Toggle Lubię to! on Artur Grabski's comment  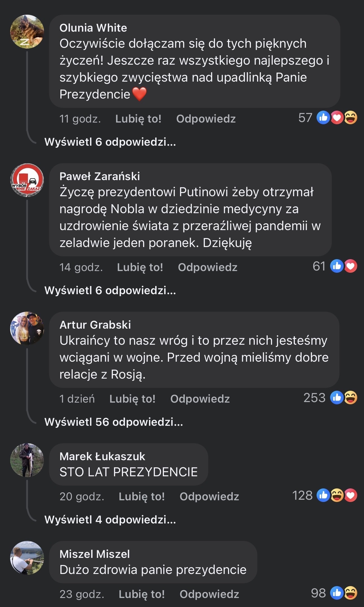point(132,399)
